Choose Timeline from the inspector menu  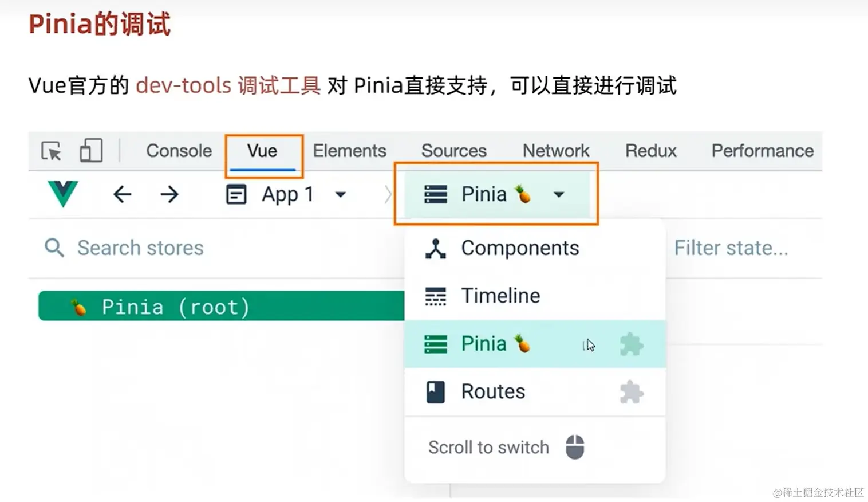pos(535,296)
